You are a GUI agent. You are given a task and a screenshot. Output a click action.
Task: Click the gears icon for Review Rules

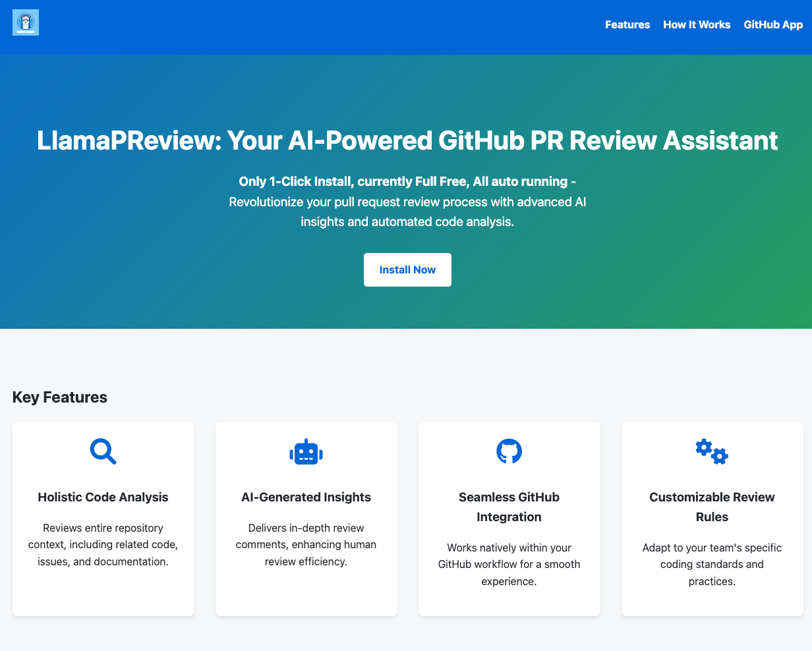point(712,451)
